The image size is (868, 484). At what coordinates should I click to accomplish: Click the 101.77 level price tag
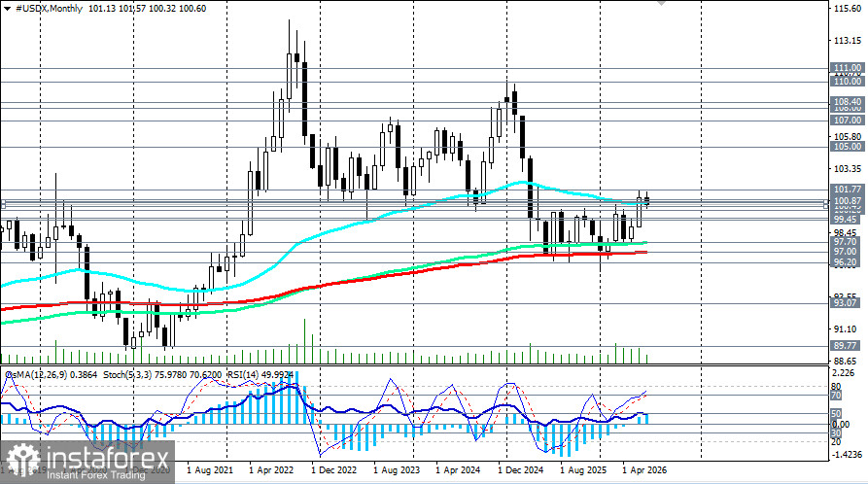tap(848, 190)
